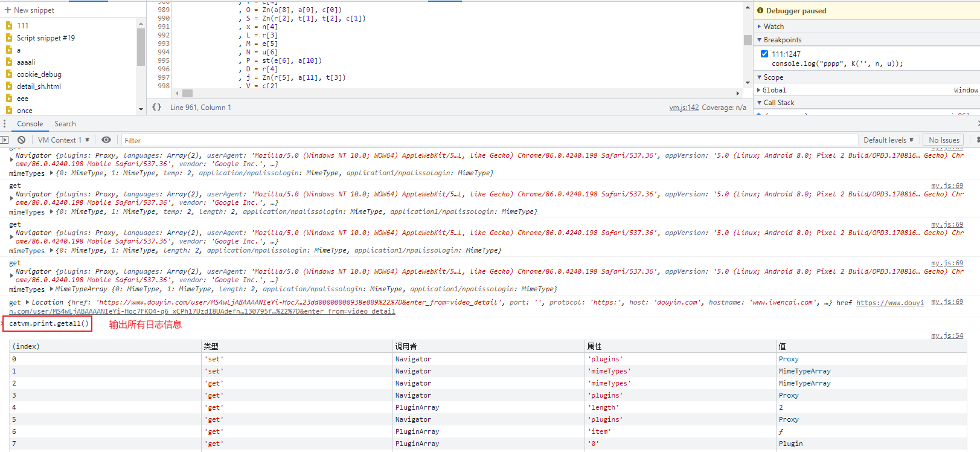Viewport: 980px width, 452px height.
Task: Toggle the console sidebar icon
Action: [5, 140]
